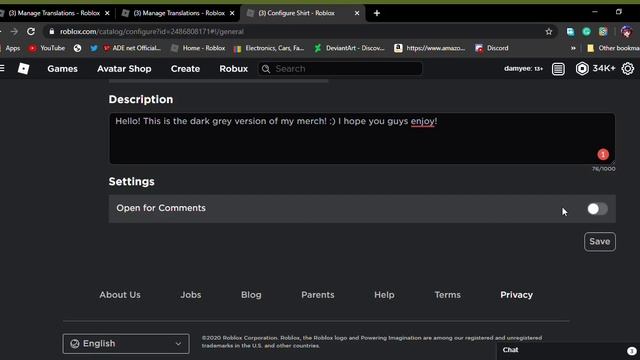The height and width of the screenshot is (360, 640).
Task: Click the browser address bar URL
Action: coord(152,31)
